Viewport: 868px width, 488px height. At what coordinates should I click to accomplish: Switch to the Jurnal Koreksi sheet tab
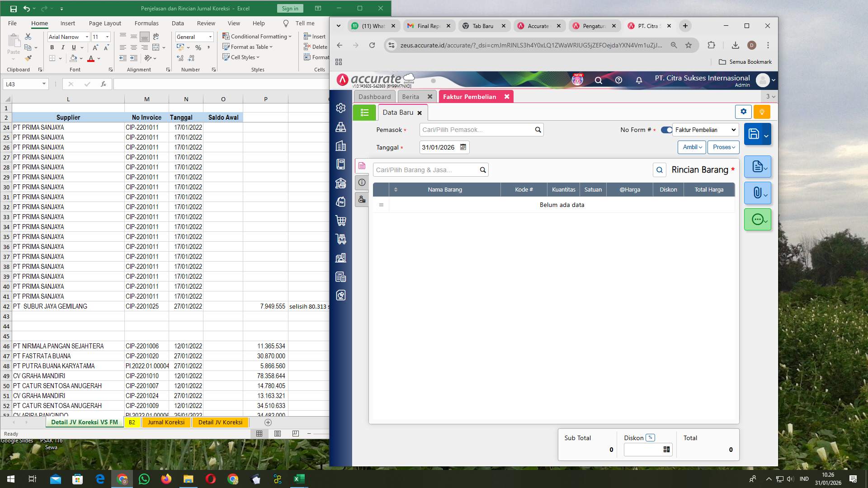(x=166, y=422)
